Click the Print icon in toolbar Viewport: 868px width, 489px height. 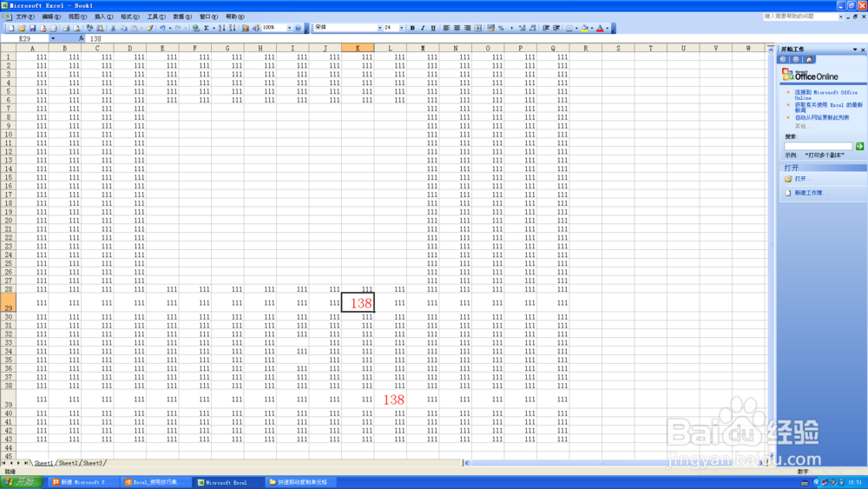pyautogui.click(x=67, y=28)
